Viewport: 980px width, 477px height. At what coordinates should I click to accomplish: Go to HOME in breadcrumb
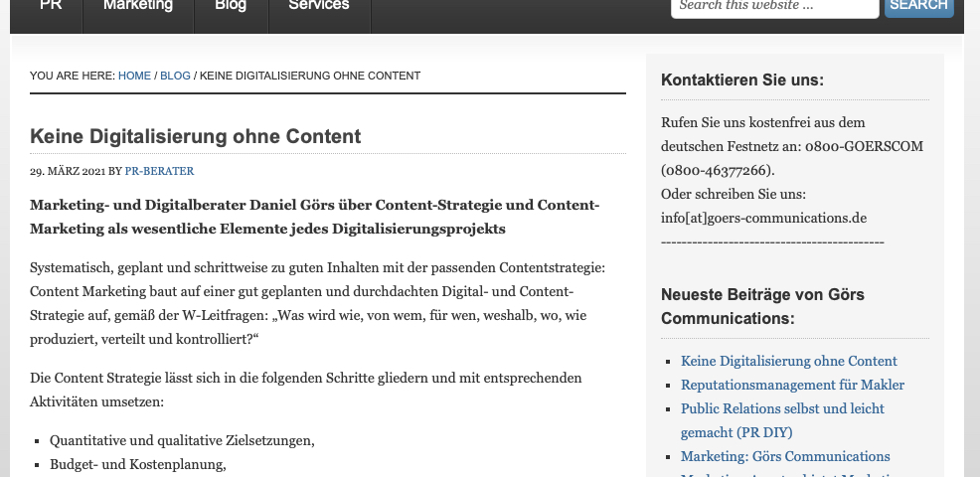pyautogui.click(x=134, y=76)
